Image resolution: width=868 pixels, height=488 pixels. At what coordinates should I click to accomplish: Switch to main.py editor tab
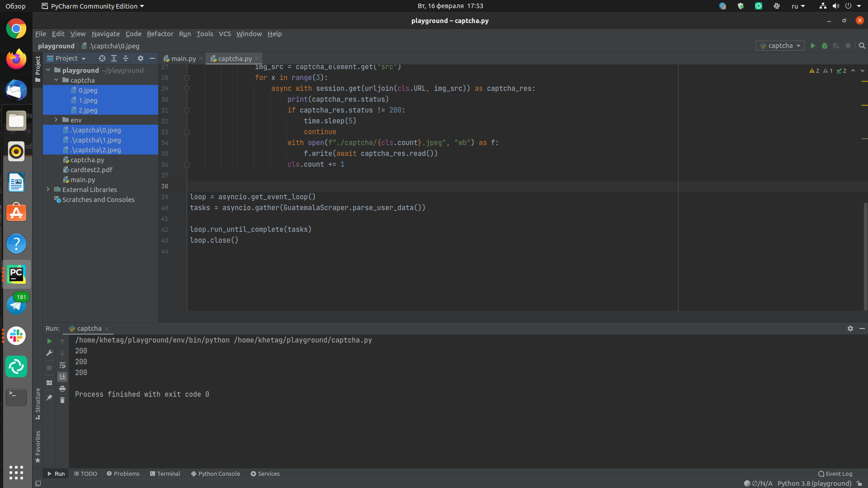point(183,59)
